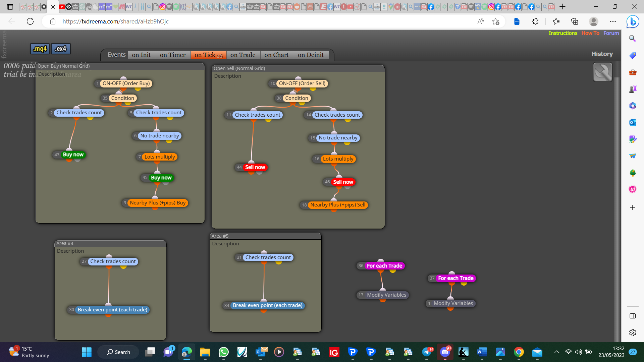
Task: Open Bing chat sidebar icon
Action: coord(633,22)
